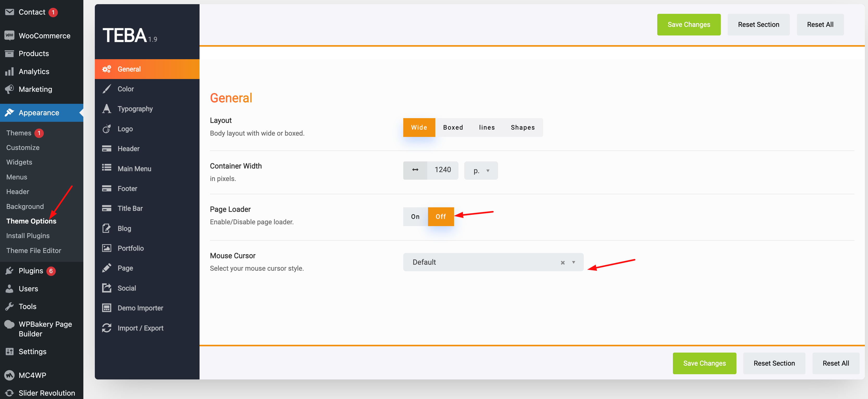Click the General gears icon
This screenshot has width=868, height=399.
pyautogui.click(x=107, y=69)
